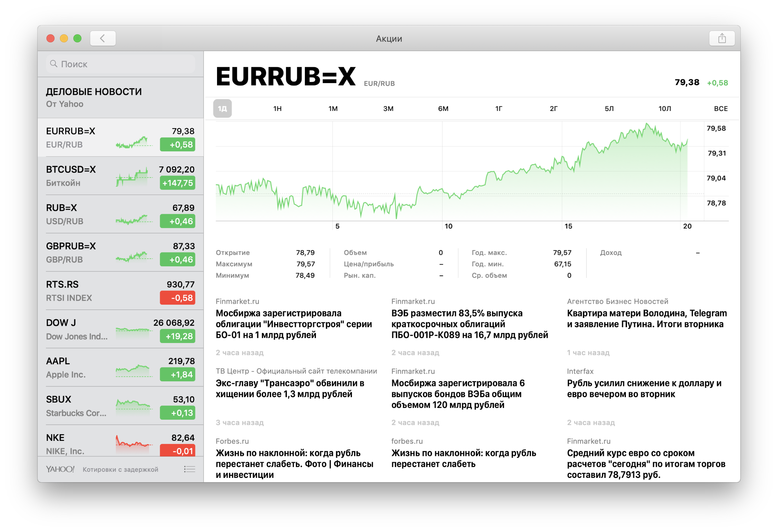Viewport: 778px width, 532px height.
Task: Click the back arrow button
Action: [103, 38]
